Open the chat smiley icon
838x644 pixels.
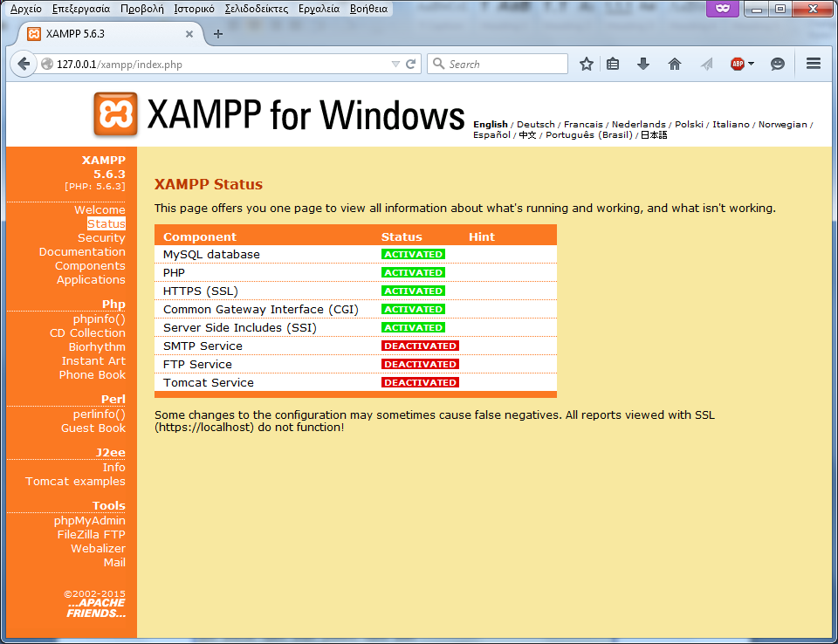[778, 64]
